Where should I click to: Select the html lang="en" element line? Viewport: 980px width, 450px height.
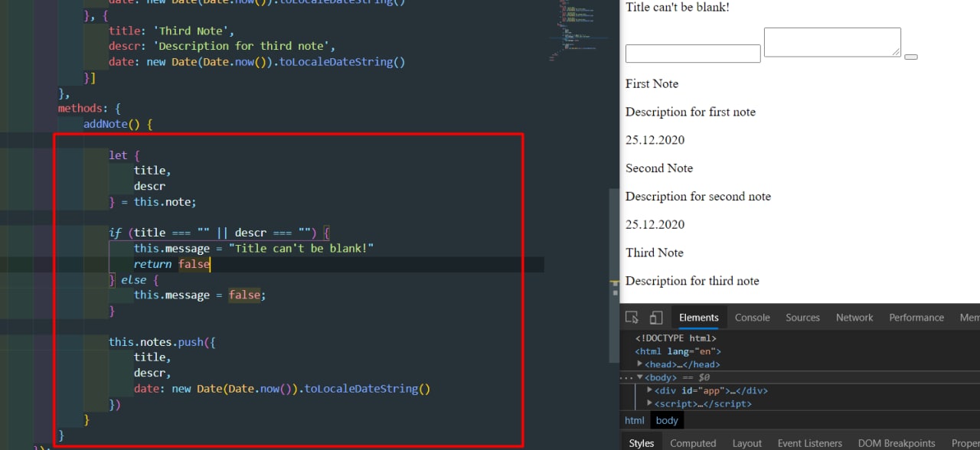pos(678,351)
